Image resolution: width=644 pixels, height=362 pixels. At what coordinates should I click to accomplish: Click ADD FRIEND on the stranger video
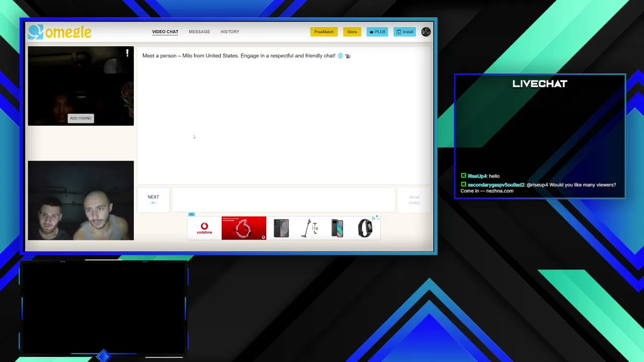point(80,118)
